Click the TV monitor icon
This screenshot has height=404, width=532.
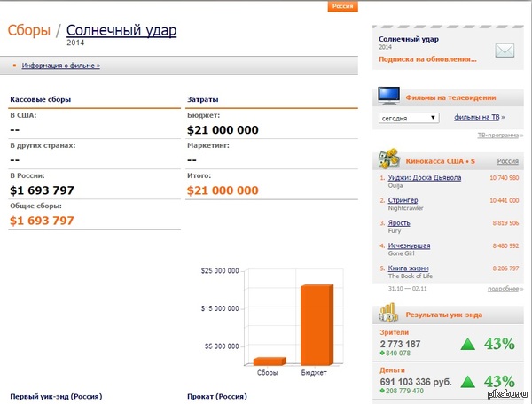[x=387, y=96]
